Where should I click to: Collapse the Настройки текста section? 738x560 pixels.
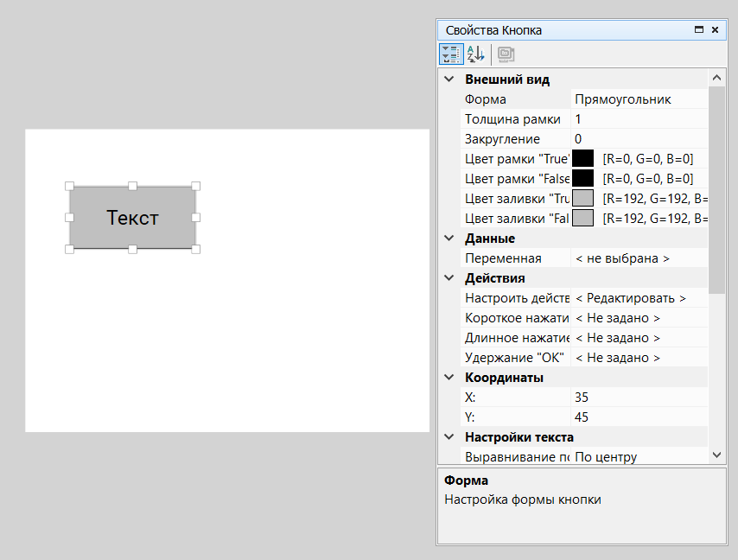pyautogui.click(x=449, y=437)
